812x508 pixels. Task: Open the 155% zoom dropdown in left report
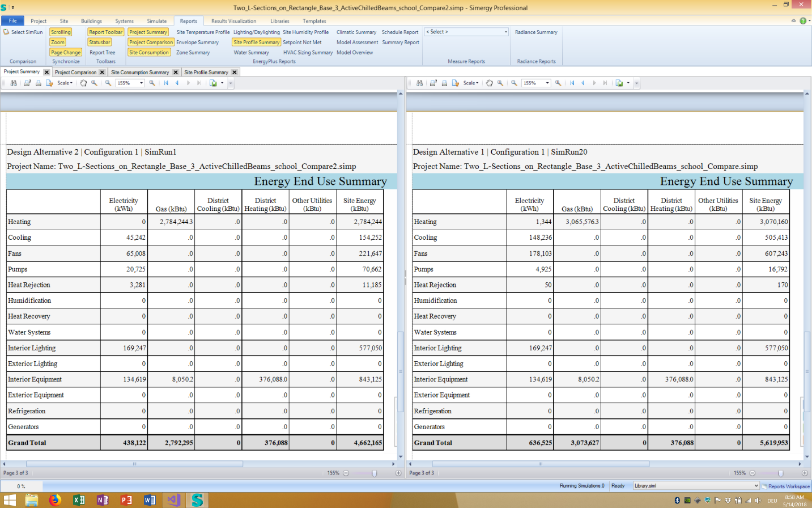pos(141,83)
